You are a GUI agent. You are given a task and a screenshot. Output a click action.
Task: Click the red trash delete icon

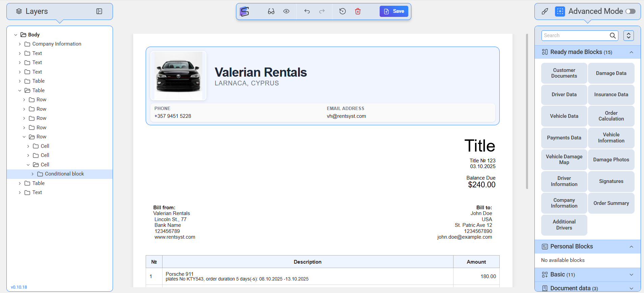tap(358, 11)
